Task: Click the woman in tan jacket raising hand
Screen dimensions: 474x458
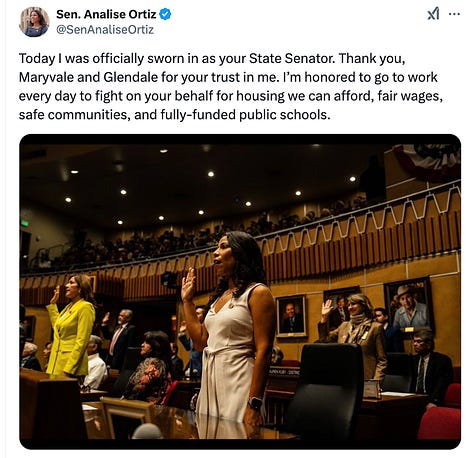Action: click(x=353, y=337)
